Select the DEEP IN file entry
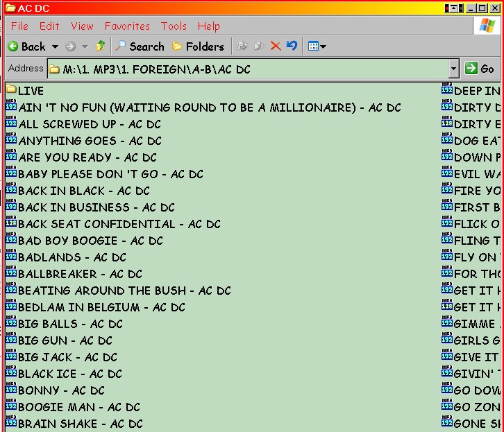 tap(471, 91)
